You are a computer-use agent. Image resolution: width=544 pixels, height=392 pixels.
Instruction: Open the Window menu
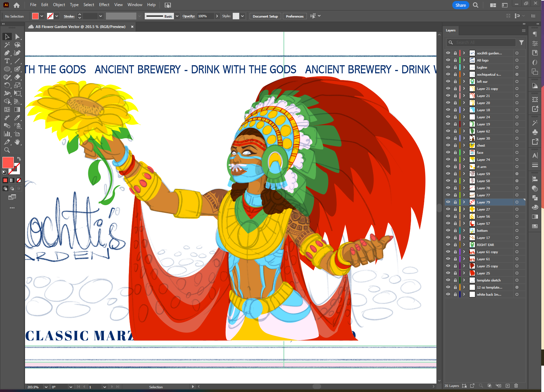pos(135,5)
